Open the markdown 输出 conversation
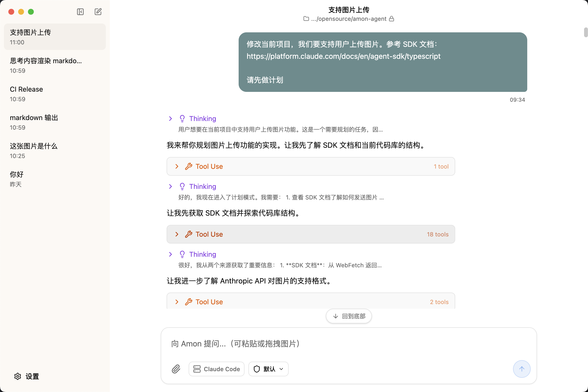The height and width of the screenshot is (392, 588). pyautogui.click(x=55, y=122)
